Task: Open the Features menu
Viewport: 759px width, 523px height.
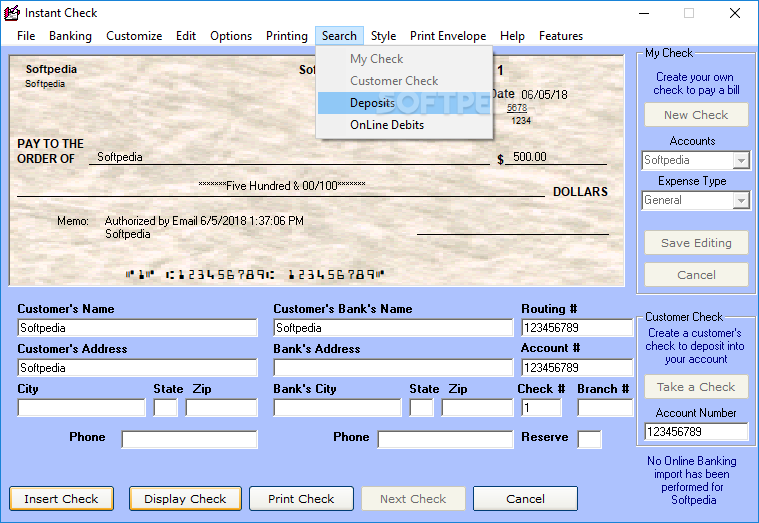Action: [x=561, y=36]
